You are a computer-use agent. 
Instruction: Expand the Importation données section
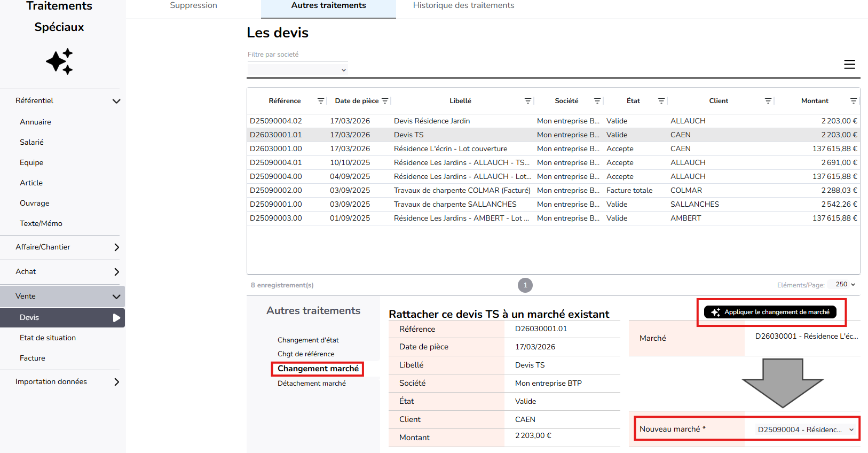coord(116,382)
